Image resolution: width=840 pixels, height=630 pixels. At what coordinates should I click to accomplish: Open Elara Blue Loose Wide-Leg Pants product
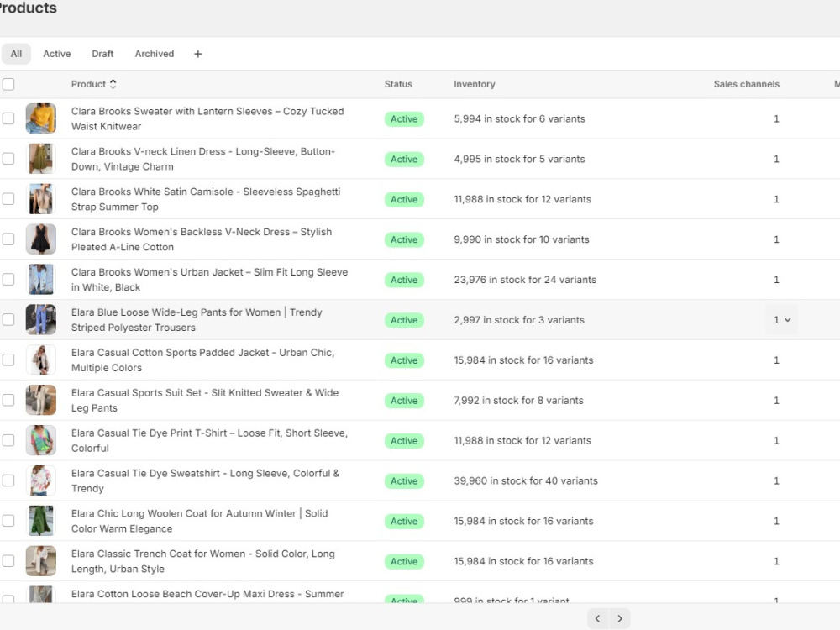[x=197, y=319]
